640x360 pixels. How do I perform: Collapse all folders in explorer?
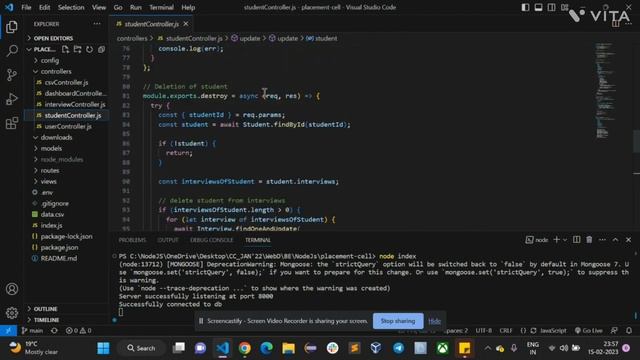tap(101, 49)
